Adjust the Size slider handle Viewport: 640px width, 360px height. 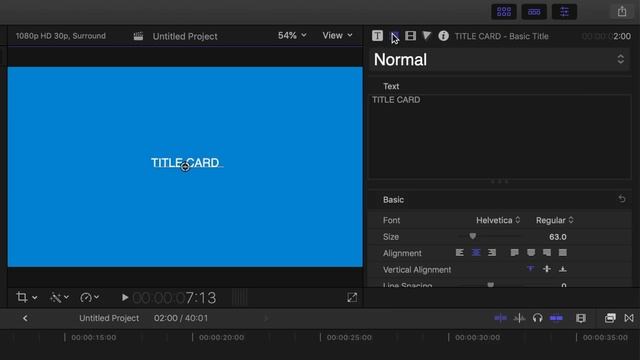(x=472, y=236)
